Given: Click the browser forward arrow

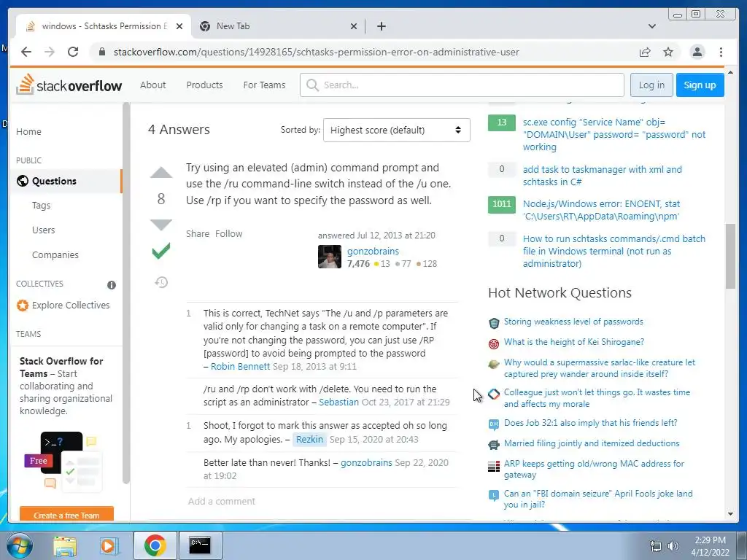Looking at the screenshot, I should [50, 52].
